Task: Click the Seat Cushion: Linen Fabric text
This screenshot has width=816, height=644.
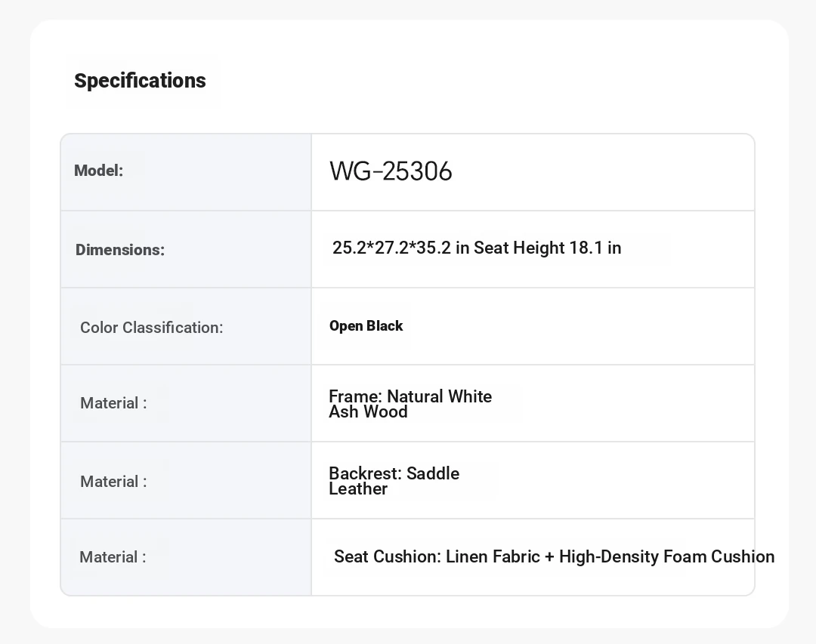Action: click(437, 556)
